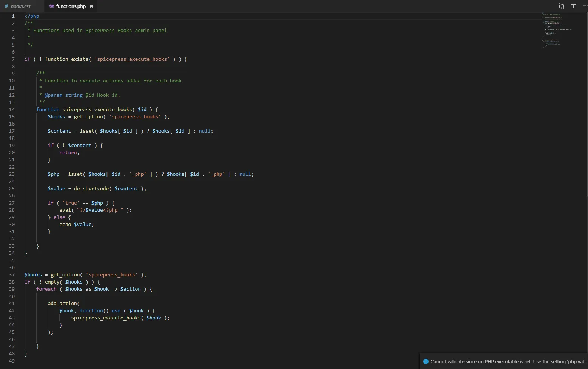Click 'function_exists(' on line 7
Screen dimensions: 588x369
click(68, 59)
